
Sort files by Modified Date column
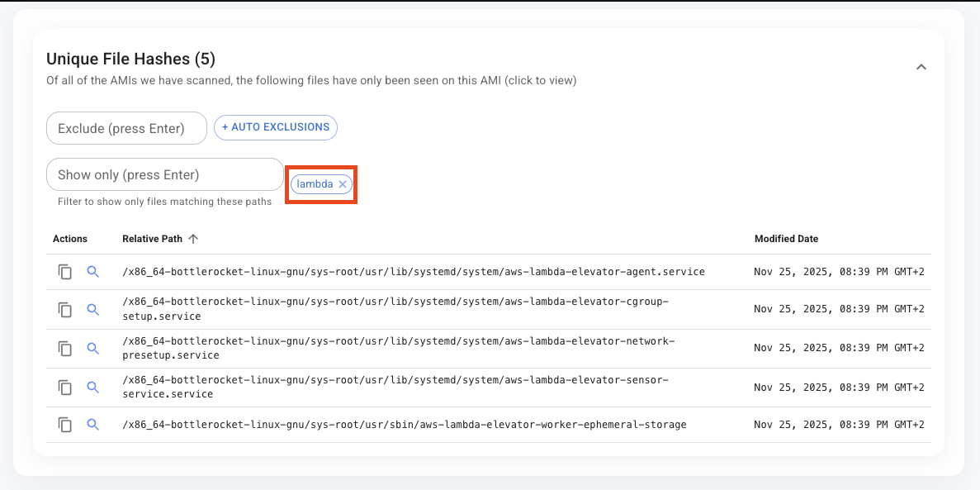(x=786, y=238)
